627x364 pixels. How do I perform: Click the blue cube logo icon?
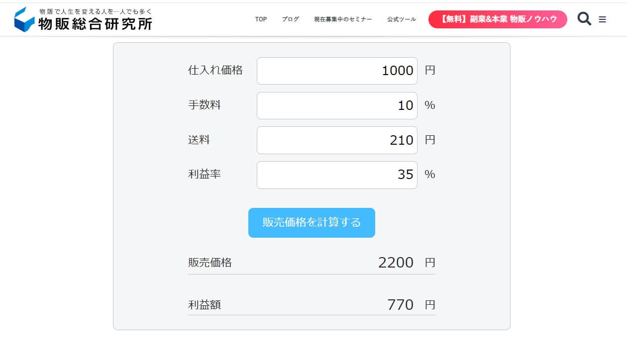pos(24,19)
